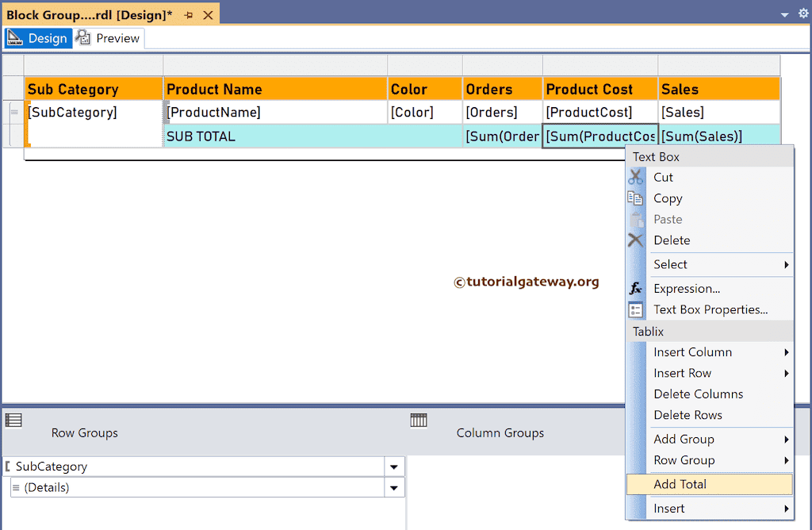The image size is (812, 530).
Task: Click the Column Groups panel icon
Action: pyautogui.click(x=419, y=421)
